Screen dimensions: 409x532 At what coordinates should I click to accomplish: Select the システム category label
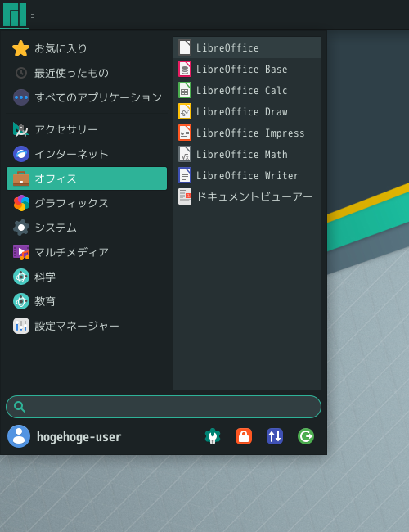click(56, 228)
